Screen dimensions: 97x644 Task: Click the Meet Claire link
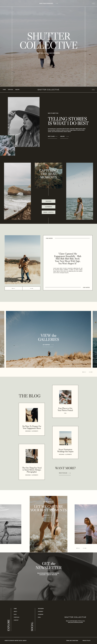click(51, 137)
